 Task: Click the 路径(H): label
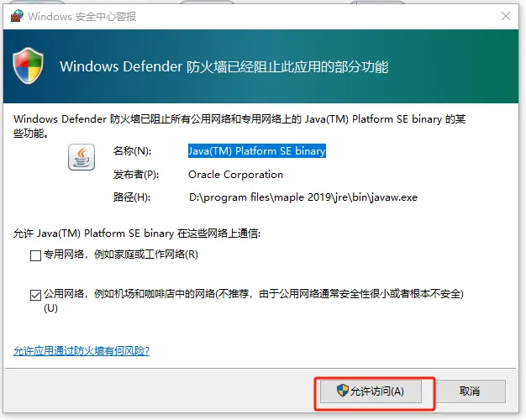(x=132, y=197)
